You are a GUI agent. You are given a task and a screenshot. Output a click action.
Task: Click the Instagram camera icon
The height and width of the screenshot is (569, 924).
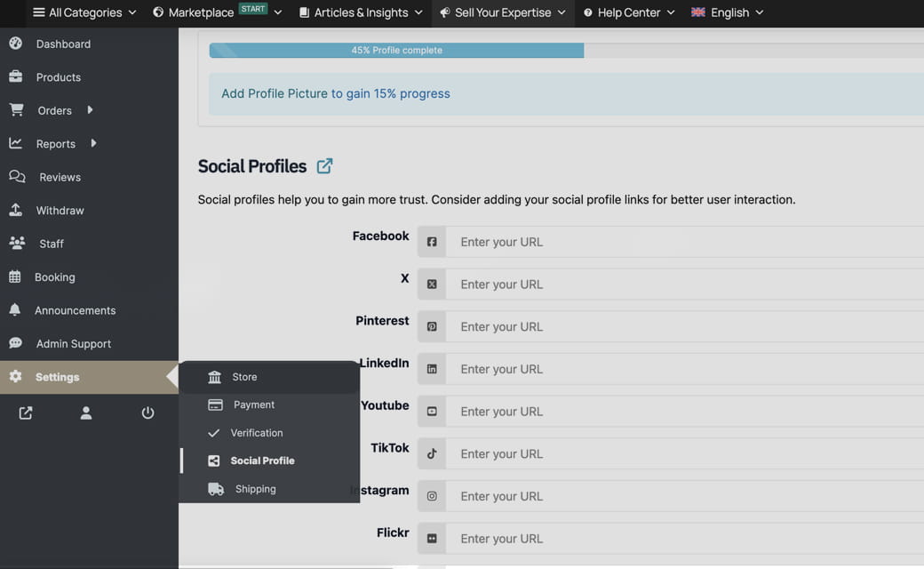(432, 495)
